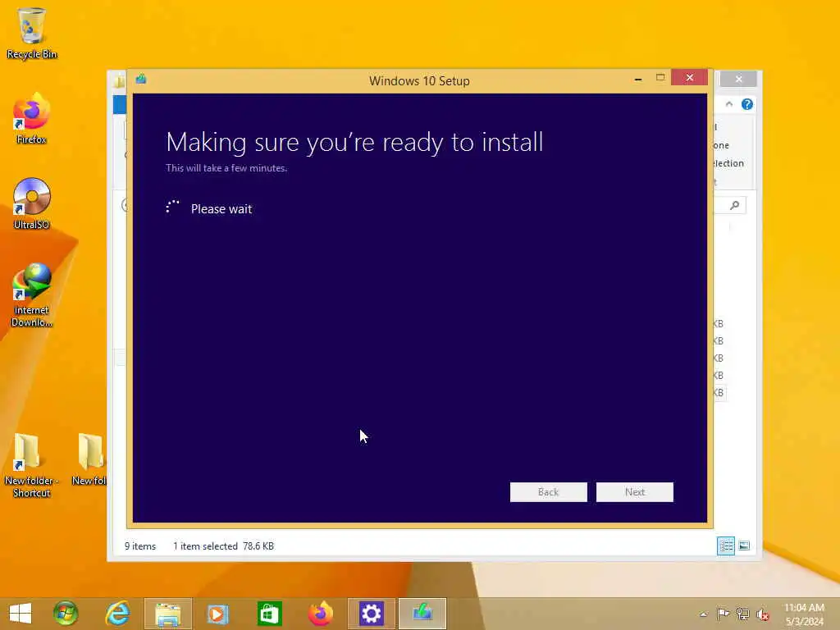Open File Explorer from the taskbar
The height and width of the screenshot is (630, 840).
tap(167, 614)
